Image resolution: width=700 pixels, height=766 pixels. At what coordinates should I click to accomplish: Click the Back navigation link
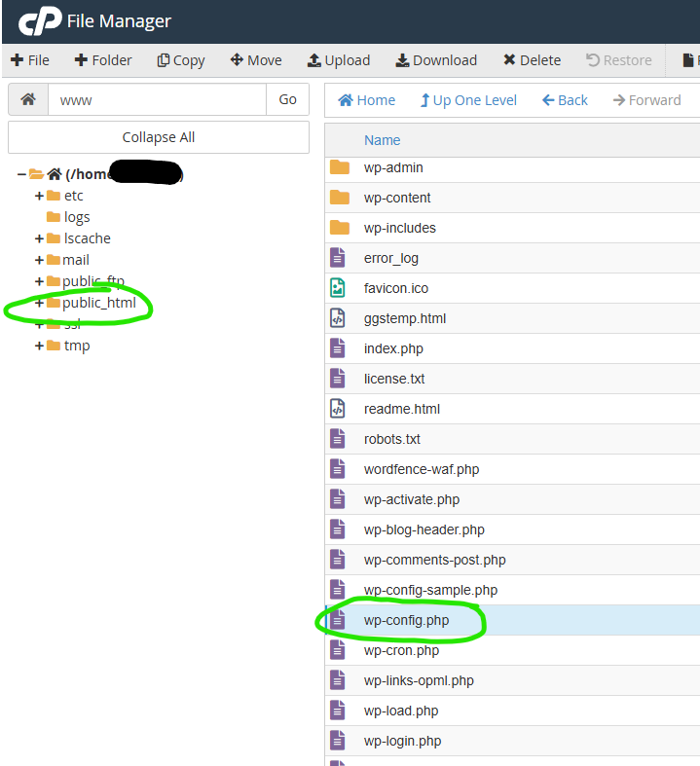[x=565, y=100]
